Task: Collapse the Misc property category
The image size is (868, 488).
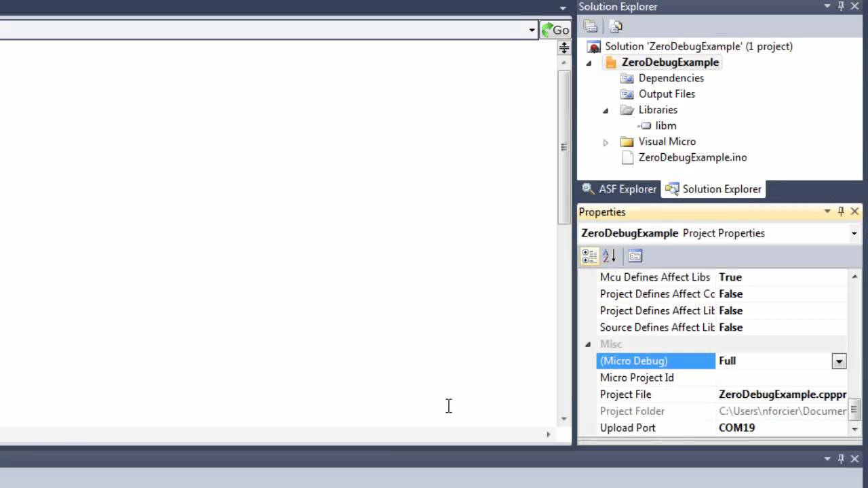Action: 588,344
